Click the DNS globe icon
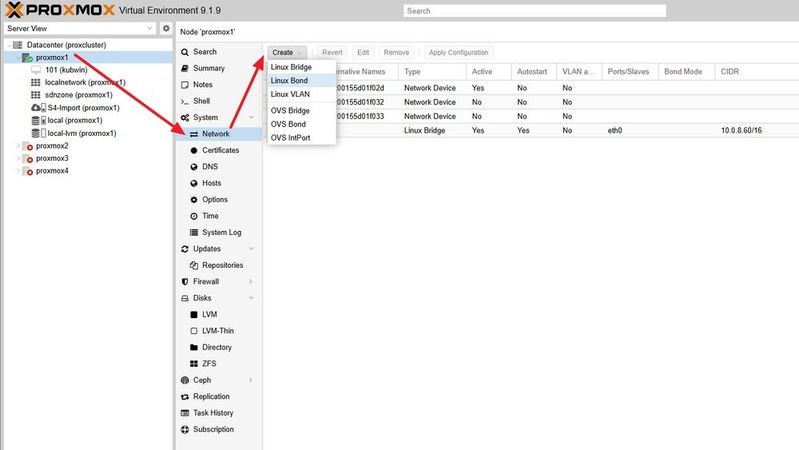Image resolution: width=799 pixels, height=450 pixels. tap(194, 167)
